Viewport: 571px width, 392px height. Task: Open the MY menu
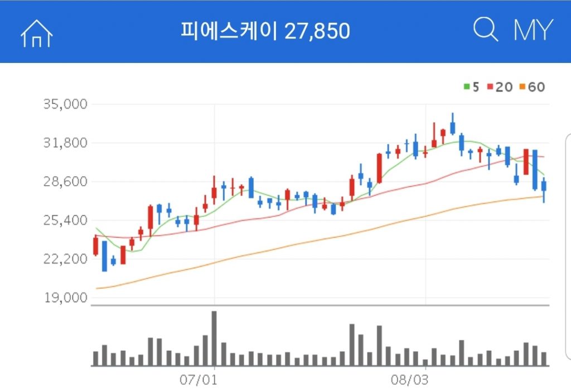point(533,30)
